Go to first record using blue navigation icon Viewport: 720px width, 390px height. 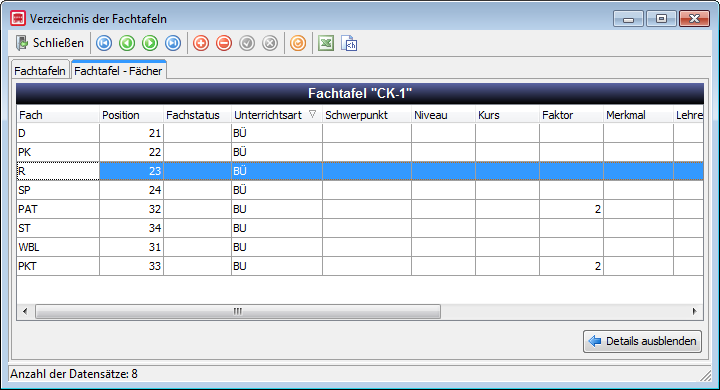[104, 43]
